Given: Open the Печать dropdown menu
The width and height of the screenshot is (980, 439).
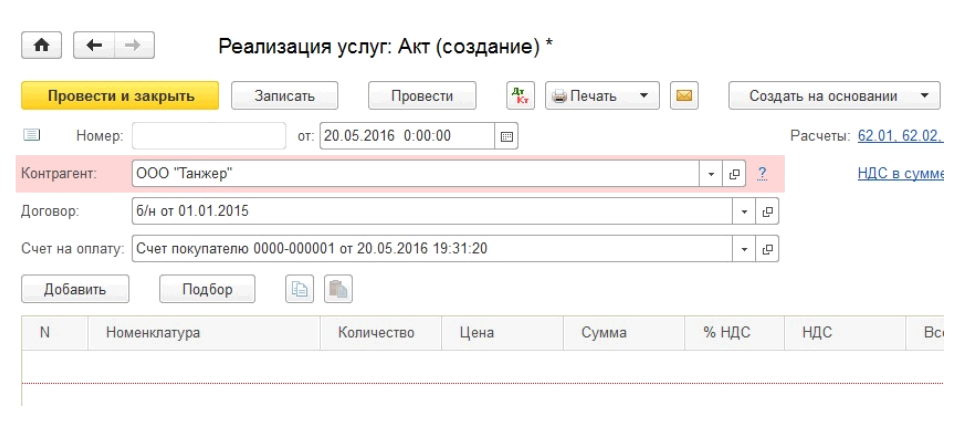Looking at the screenshot, I should (x=643, y=96).
